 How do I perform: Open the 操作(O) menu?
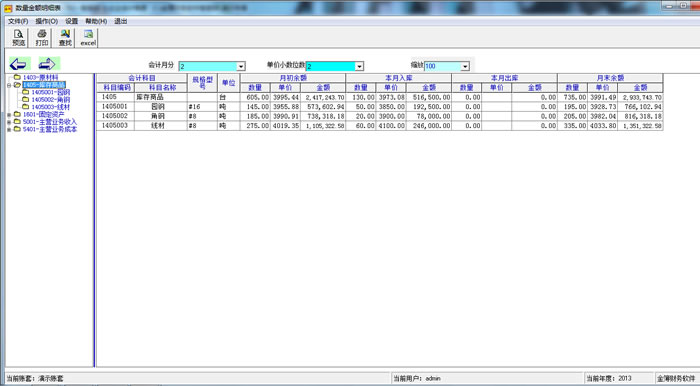[x=46, y=21]
